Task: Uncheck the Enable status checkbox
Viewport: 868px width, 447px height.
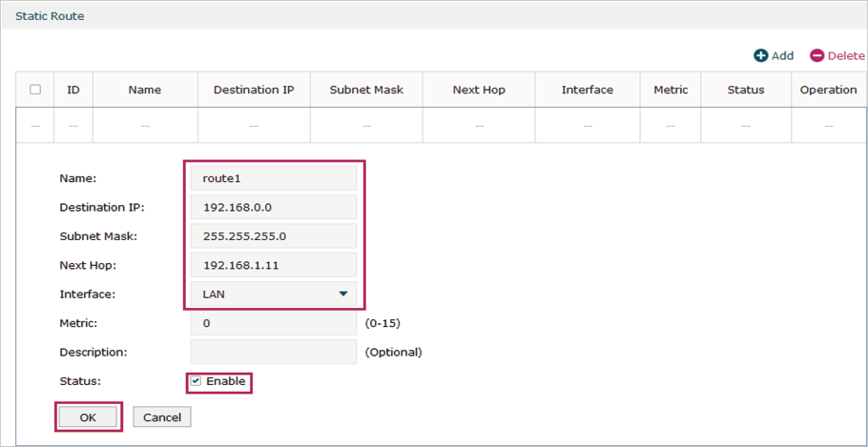Action: (196, 381)
